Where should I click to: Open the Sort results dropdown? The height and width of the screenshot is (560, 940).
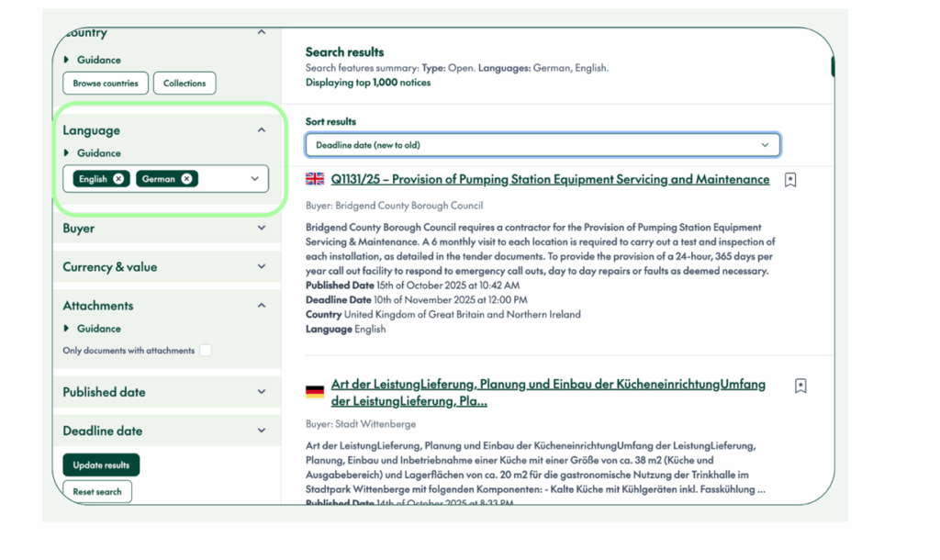click(x=543, y=145)
